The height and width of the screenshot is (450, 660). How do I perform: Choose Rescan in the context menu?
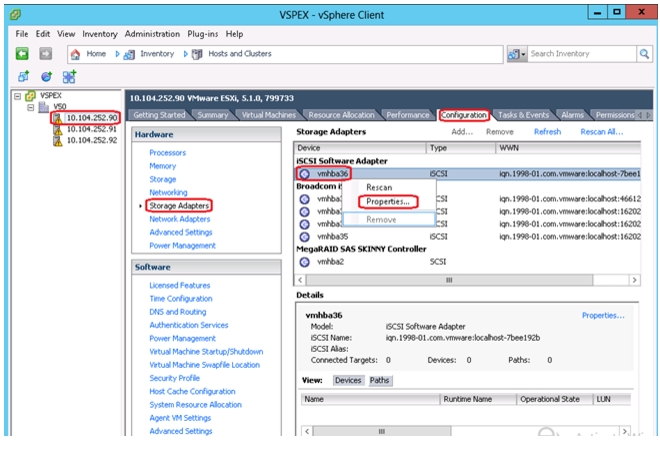(x=379, y=188)
